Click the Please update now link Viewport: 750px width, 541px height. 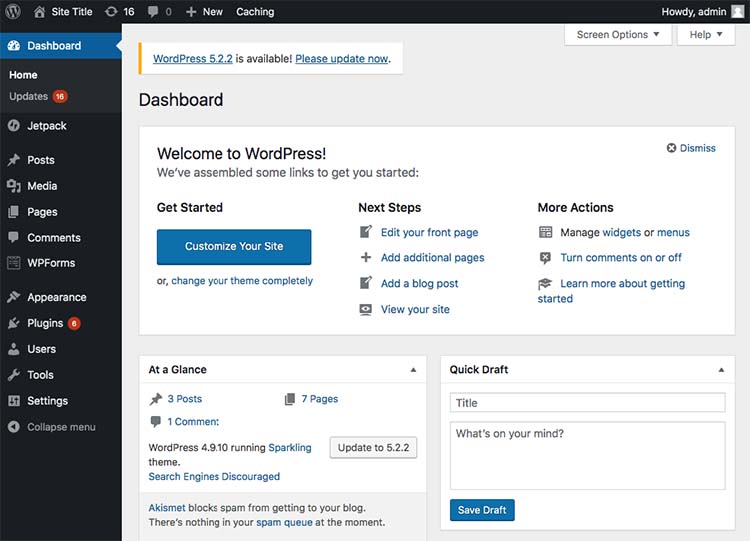coord(341,59)
